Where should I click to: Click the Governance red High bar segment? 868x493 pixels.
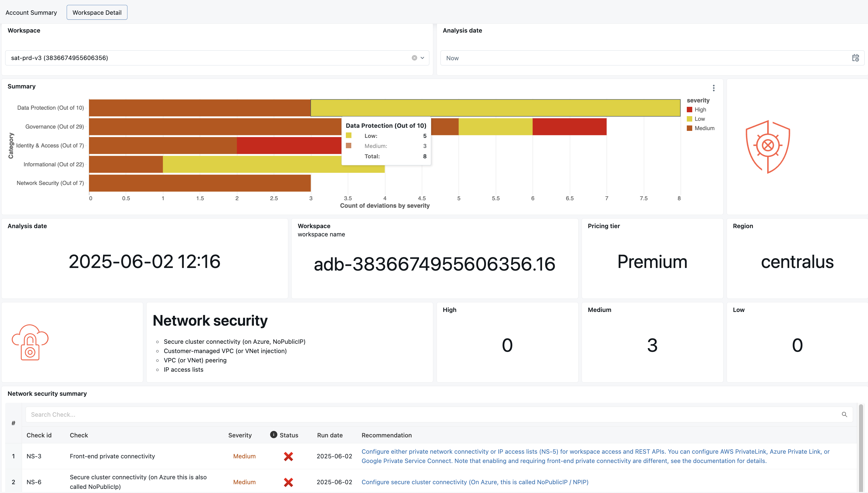click(x=569, y=127)
